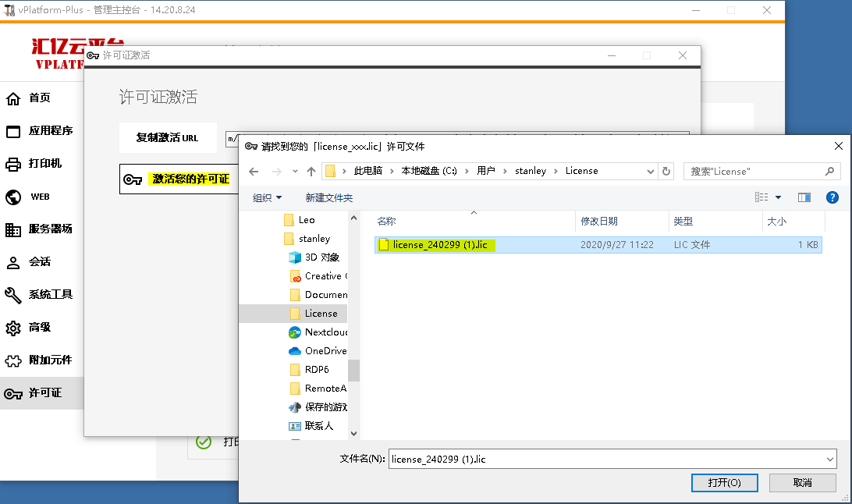Refresh the License folder listing
The height and width of the screenshot is (504, 852).
(666, 172)
